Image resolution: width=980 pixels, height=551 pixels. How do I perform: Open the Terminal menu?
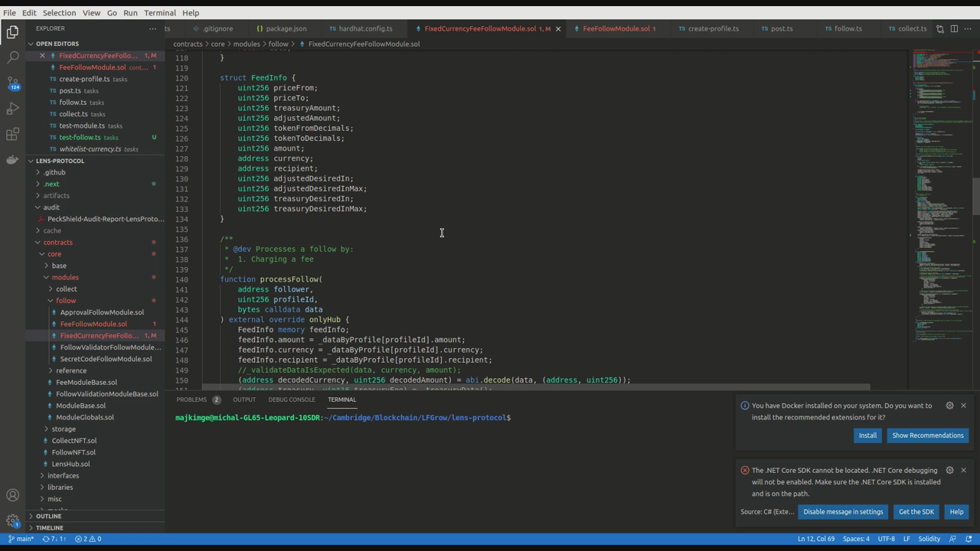pyautogui.click(x=159, y=12)
